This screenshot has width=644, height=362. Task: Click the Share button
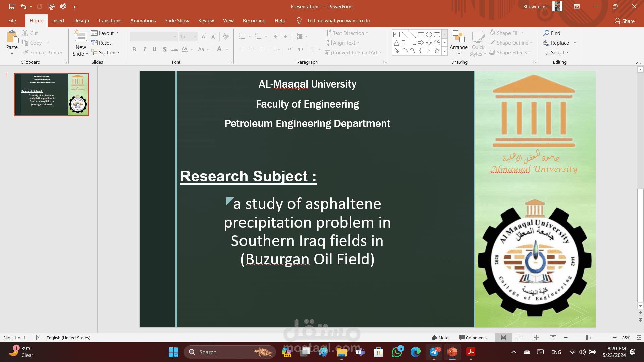coord(625,21)
